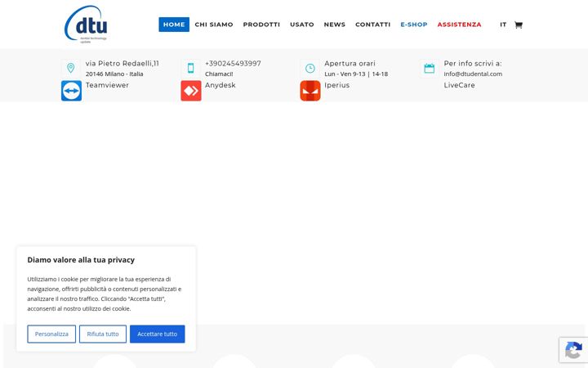Viewport: 588px width, 368px height.
Task: Click the Apertura orari heading
Action: coord(350,64)
